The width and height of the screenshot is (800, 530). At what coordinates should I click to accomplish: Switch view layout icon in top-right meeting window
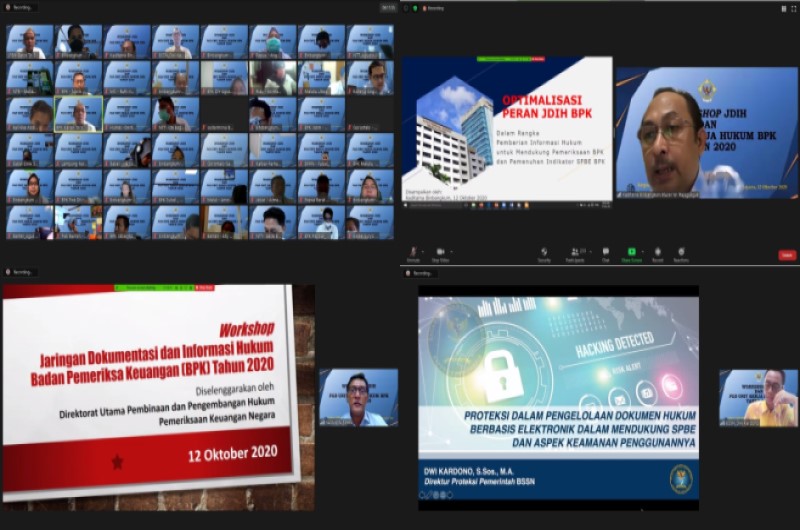[784, 9]
